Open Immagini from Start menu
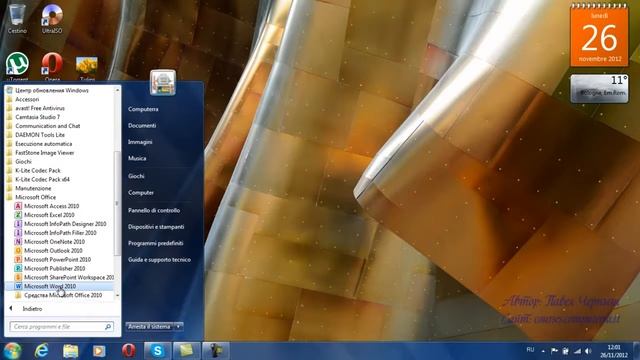640x360 pixels. pos(140,142)
